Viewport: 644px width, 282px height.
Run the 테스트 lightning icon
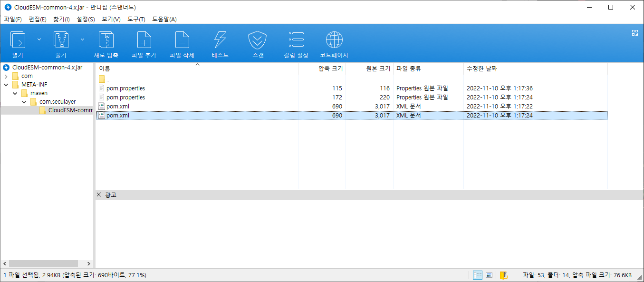tap(220, 40)
